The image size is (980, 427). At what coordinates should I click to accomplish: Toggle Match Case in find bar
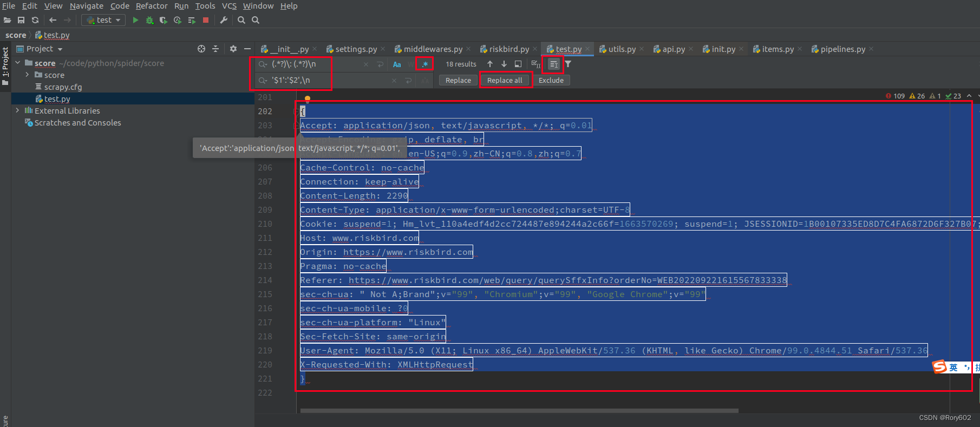pos(397,64)
